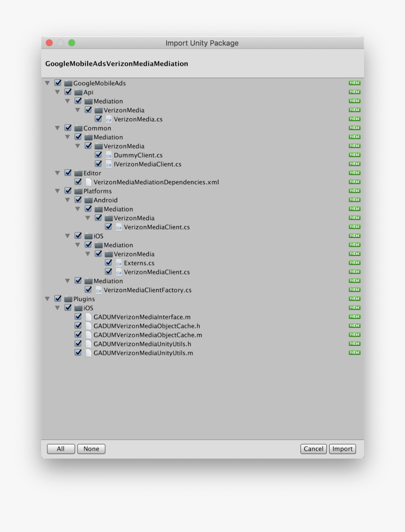Click the Platforms folder icon
The width and height of the screenshot is (405, 532).
point(78,191)
